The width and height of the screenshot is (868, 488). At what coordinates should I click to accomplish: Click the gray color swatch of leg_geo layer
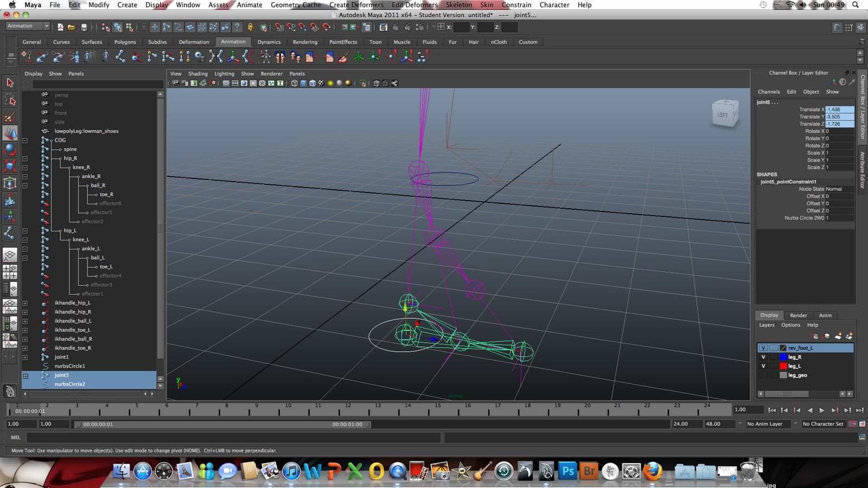783,375
